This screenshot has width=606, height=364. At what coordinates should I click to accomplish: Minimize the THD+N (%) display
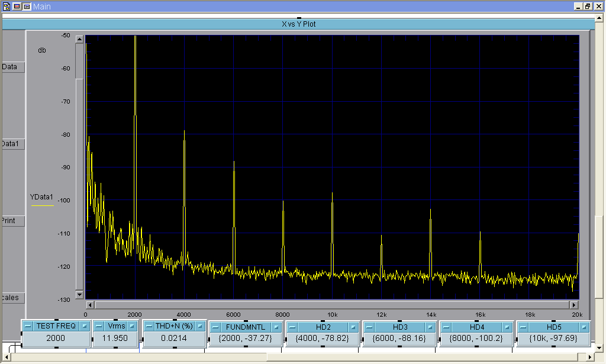tap(149, 326)
